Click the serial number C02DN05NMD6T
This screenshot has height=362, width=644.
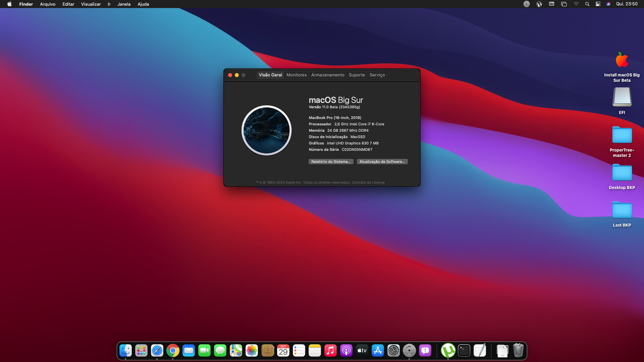357,149
